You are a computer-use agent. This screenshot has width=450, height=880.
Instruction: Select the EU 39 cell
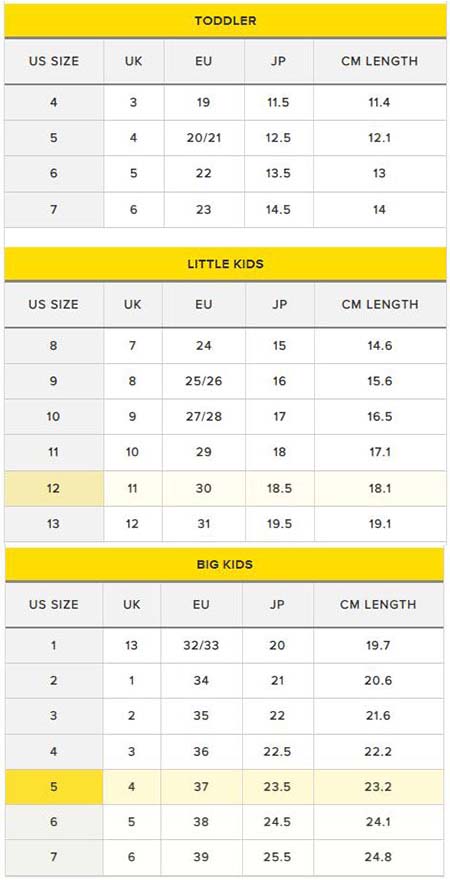point(201,858)
